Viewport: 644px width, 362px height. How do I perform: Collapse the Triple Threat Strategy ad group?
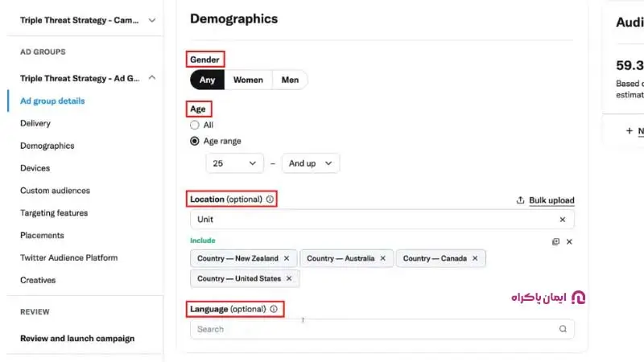pos(152,78)
